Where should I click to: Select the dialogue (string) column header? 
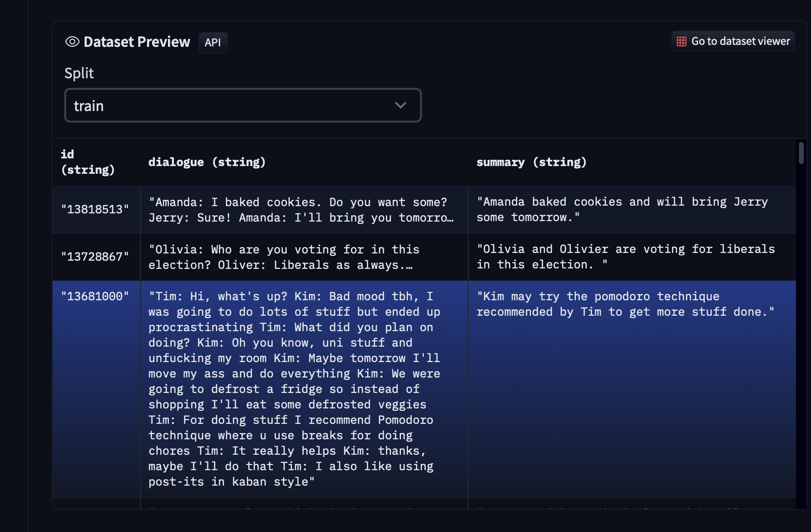207,162
